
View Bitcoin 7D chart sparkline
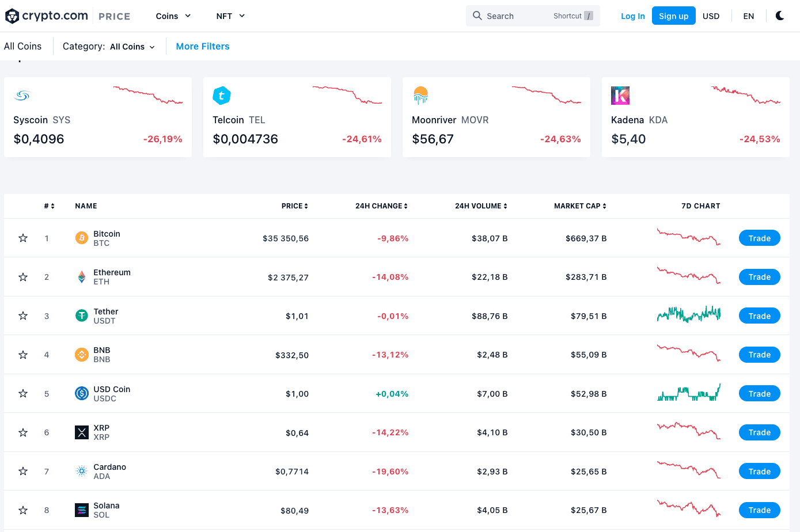coord(689,237)
